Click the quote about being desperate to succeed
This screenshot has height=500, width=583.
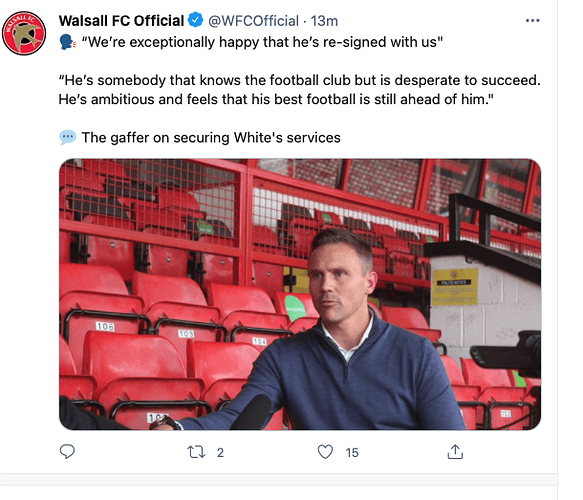tap(299, 90)
